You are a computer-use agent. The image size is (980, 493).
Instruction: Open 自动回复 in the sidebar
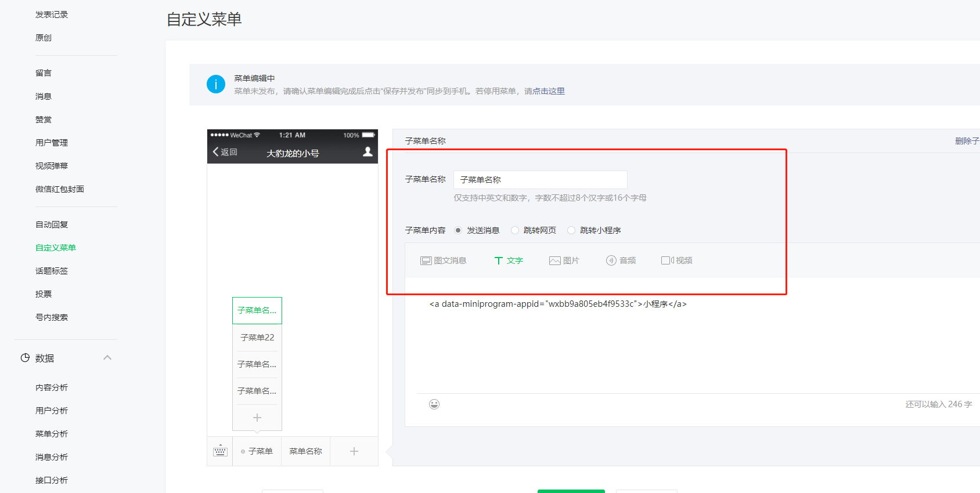(52, 224)
